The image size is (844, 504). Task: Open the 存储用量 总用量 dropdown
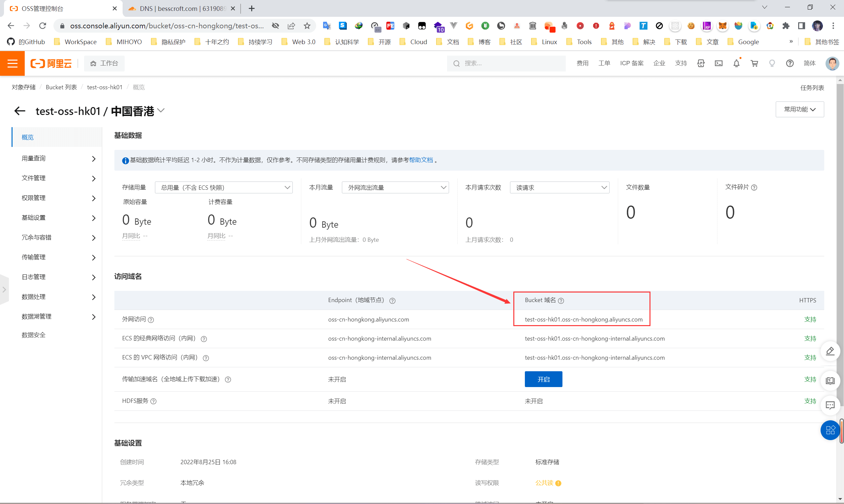[224, 187]
